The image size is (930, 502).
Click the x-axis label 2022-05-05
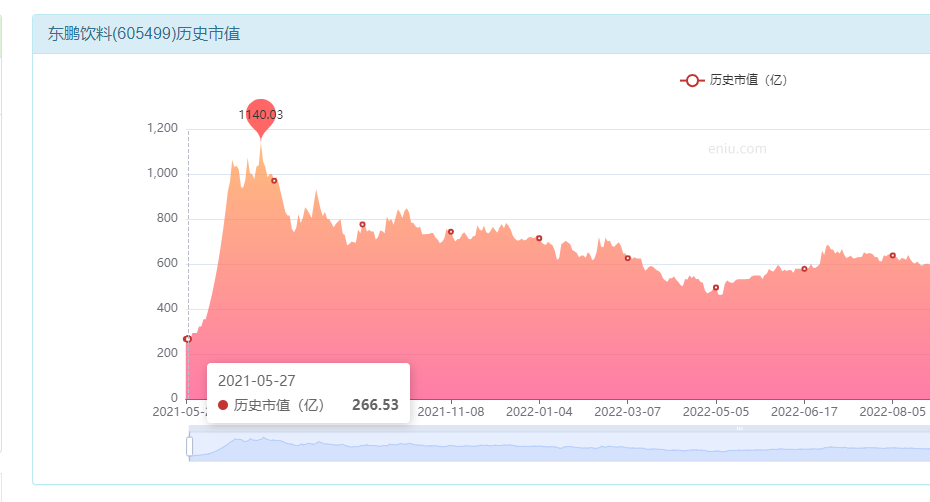click(x=716, y=412)
